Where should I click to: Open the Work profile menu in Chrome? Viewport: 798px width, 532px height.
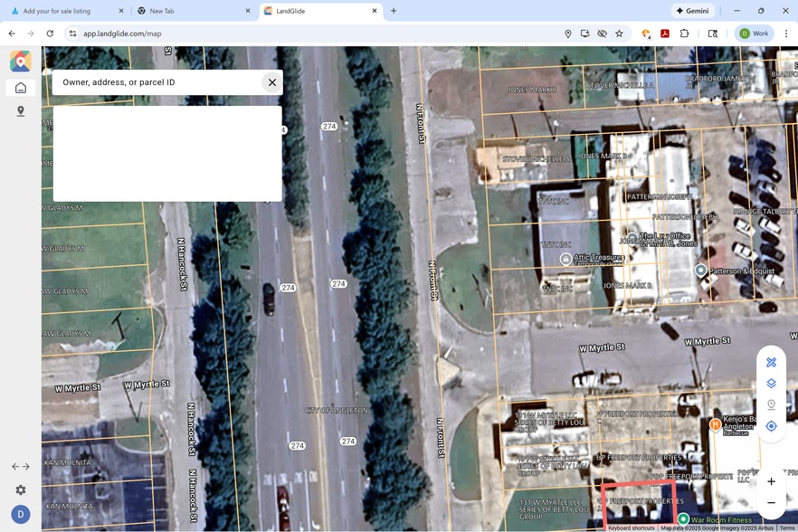pos(753,33)
